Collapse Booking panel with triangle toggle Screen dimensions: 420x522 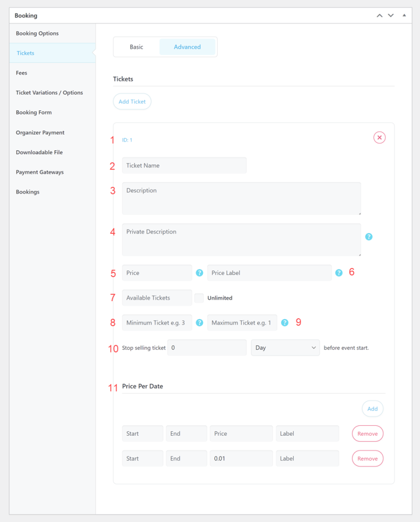[404, 15]
